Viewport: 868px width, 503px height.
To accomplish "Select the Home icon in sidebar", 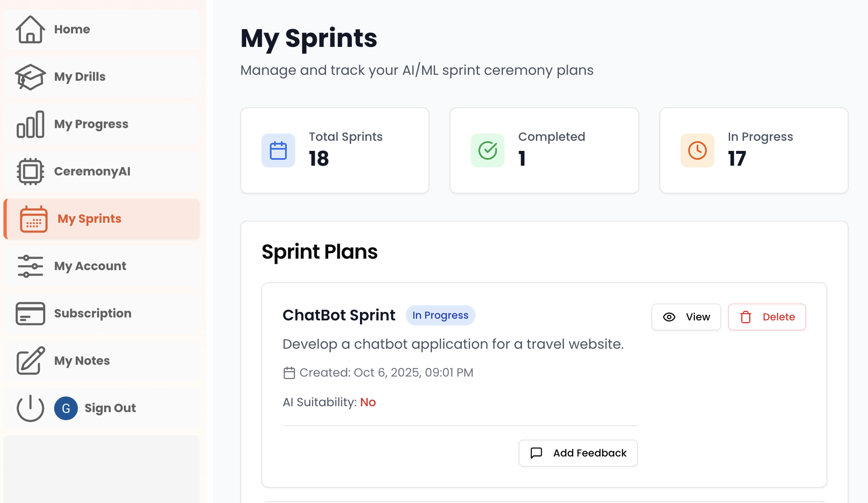I will (x=30, y=29).
